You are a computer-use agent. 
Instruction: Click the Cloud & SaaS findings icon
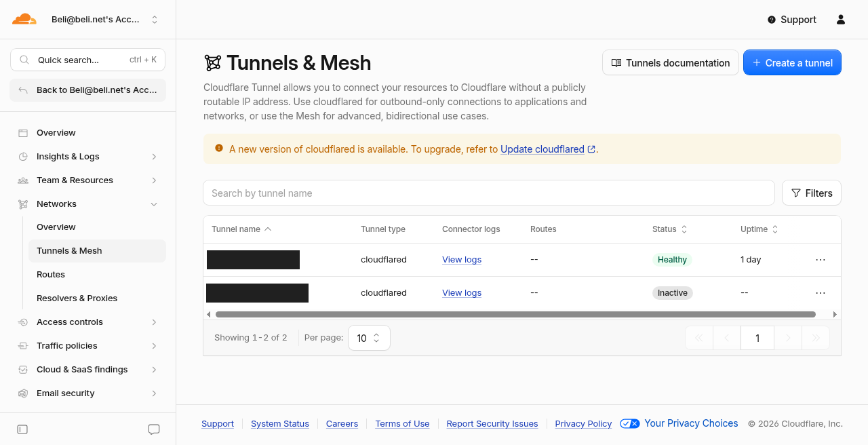[x=23, y=370]
